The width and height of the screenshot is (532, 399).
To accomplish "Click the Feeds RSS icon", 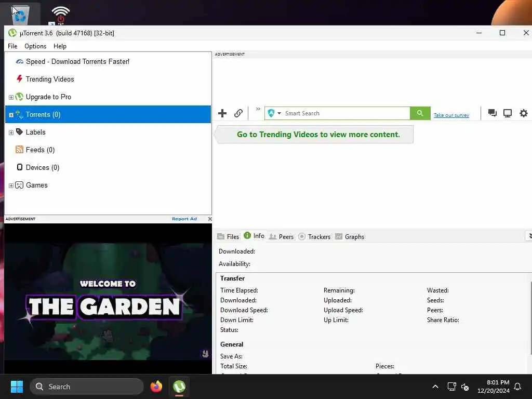I will coord(19,150).
